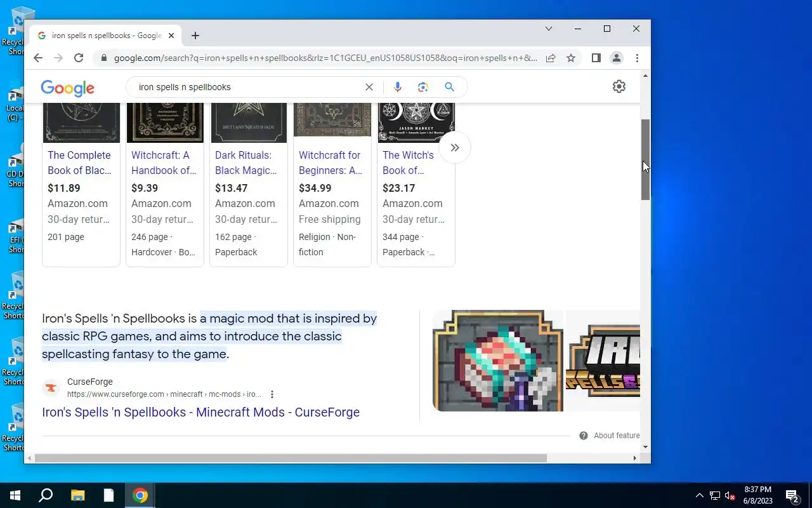812x508 pixels.
Task: Open Chrome from the taskbar
Action: coord(140,495)
